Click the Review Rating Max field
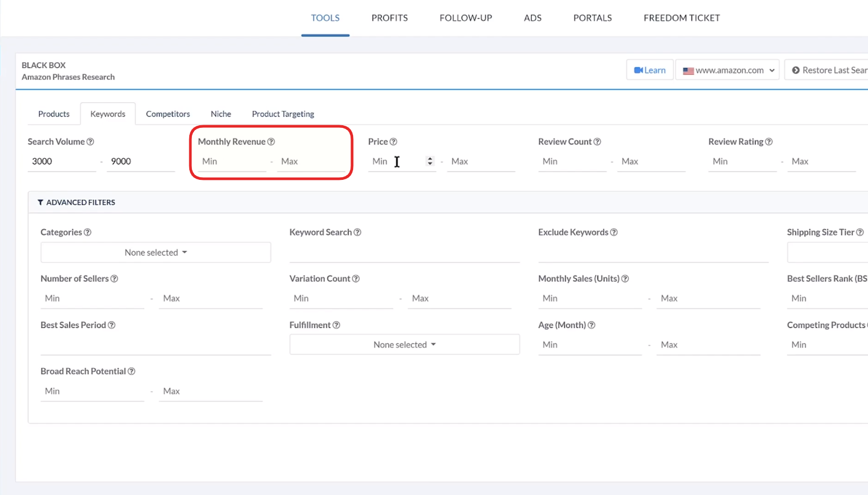This screenshot has width=868, height=495. click(x=821, y=161)
